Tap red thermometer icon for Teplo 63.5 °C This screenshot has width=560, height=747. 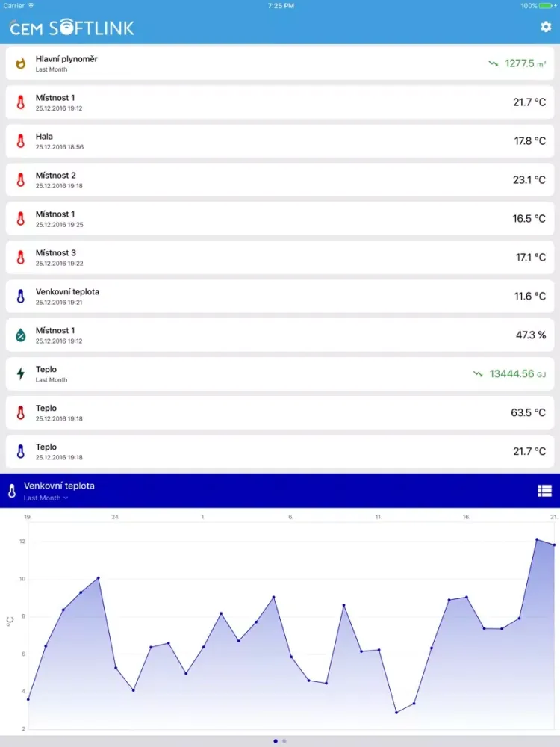[20, 412]
